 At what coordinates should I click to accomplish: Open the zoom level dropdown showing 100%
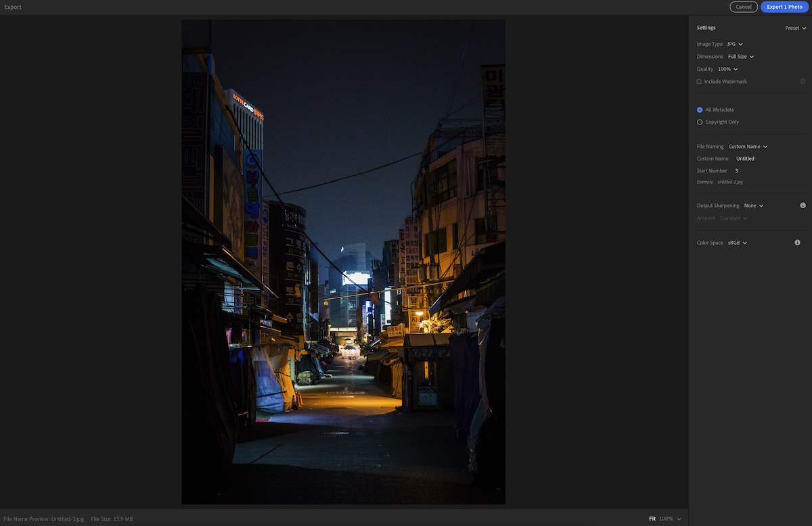pos(669,519)
